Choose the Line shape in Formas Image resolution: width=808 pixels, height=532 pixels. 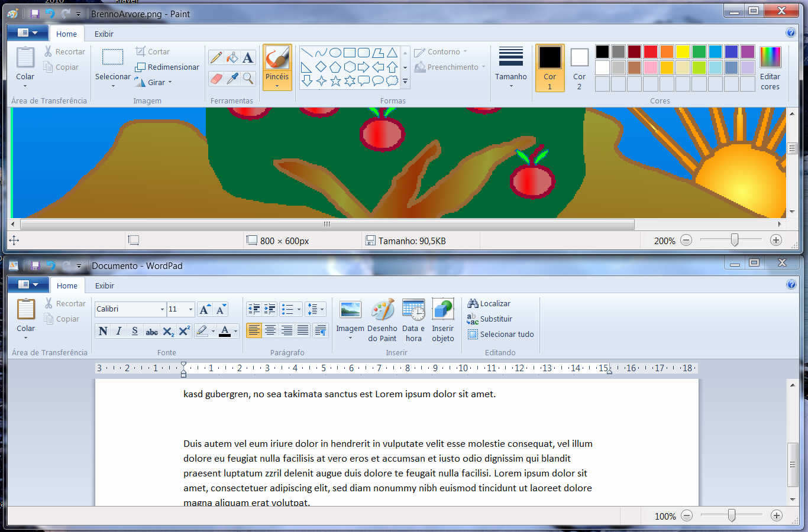[x=307, y=53]
